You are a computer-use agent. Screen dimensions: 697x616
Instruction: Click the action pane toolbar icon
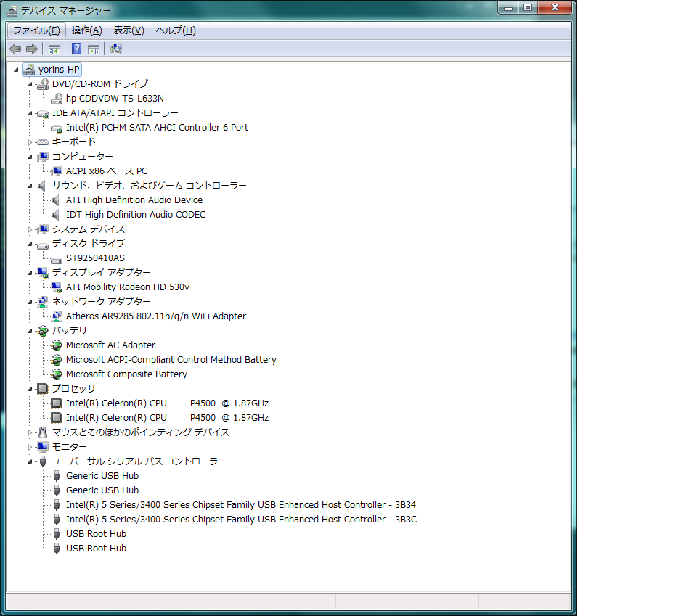[x=94, y=49]
